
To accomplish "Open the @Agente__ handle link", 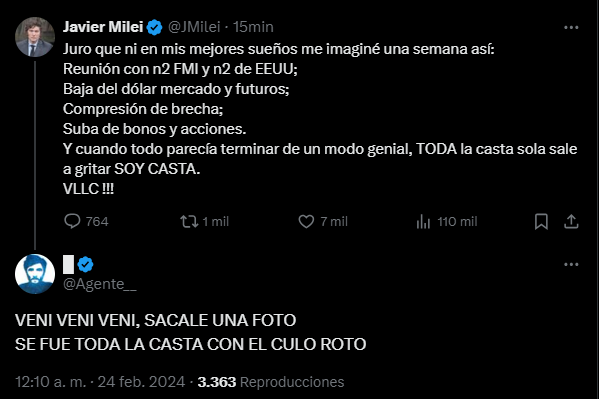I will tap(100, 284).
